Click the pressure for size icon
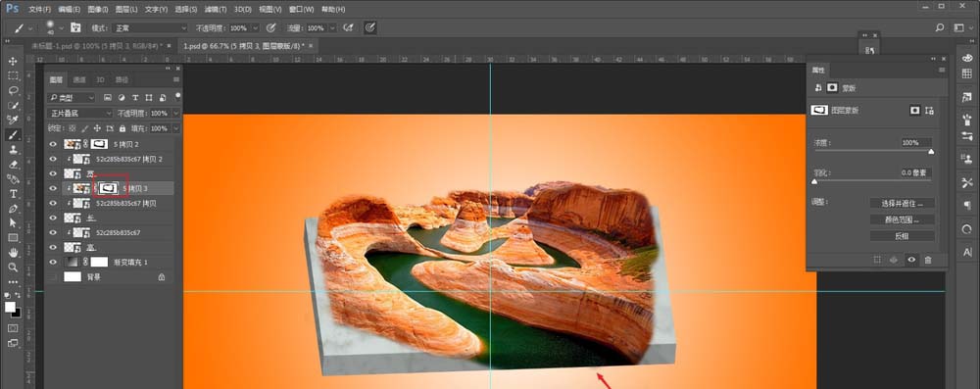The width and height of the screenshot is (980, 389). 370,27
